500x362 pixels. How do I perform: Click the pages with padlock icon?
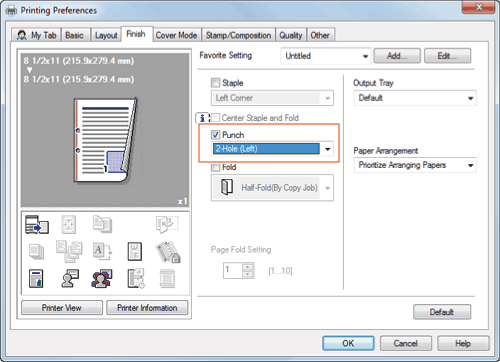[168, 252]
